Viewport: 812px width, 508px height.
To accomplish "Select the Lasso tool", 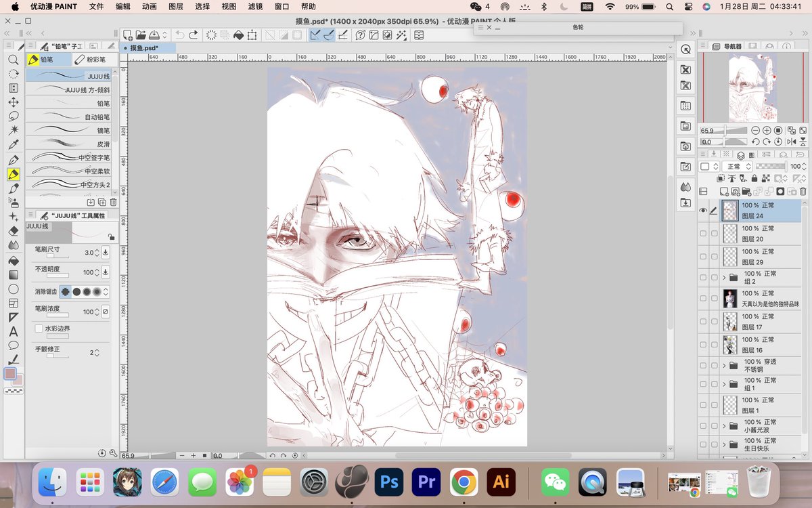I will [x=14, y=117].
